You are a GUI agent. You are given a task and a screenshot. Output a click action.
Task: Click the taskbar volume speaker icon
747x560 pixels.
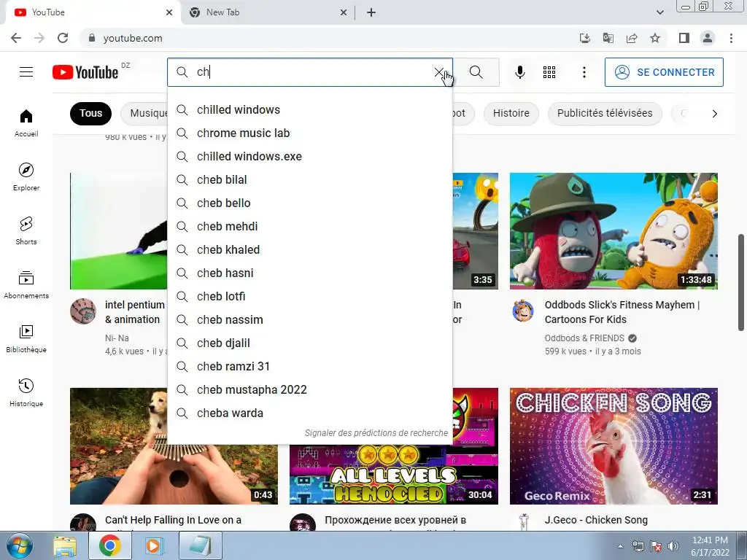click(673, 546)
